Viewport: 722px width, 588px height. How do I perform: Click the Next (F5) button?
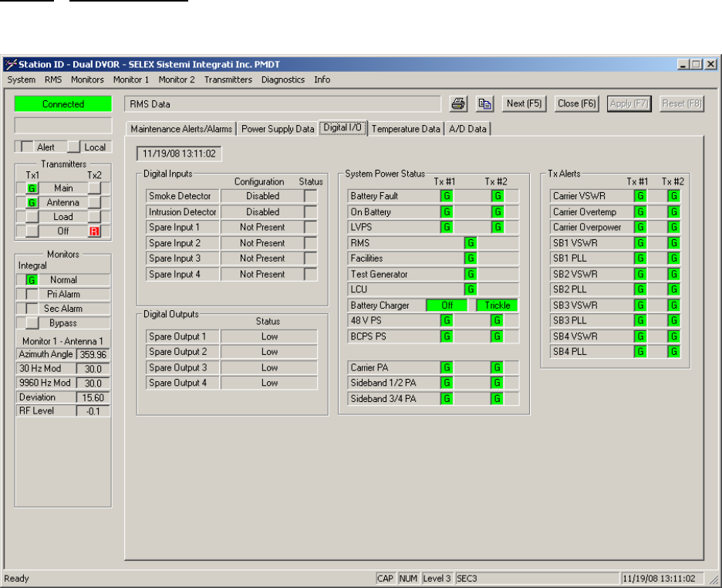pyautogui.click(x=524, y=103)
